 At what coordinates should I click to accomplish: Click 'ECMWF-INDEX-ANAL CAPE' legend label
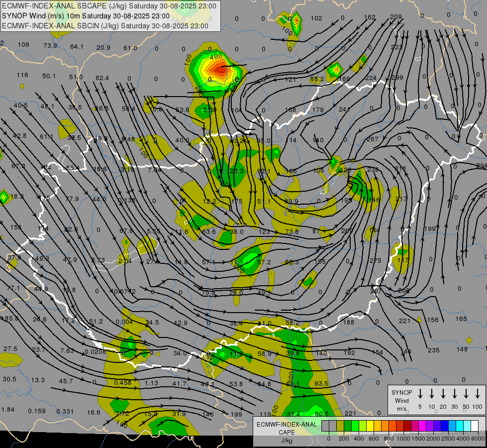tap(287, 428)
